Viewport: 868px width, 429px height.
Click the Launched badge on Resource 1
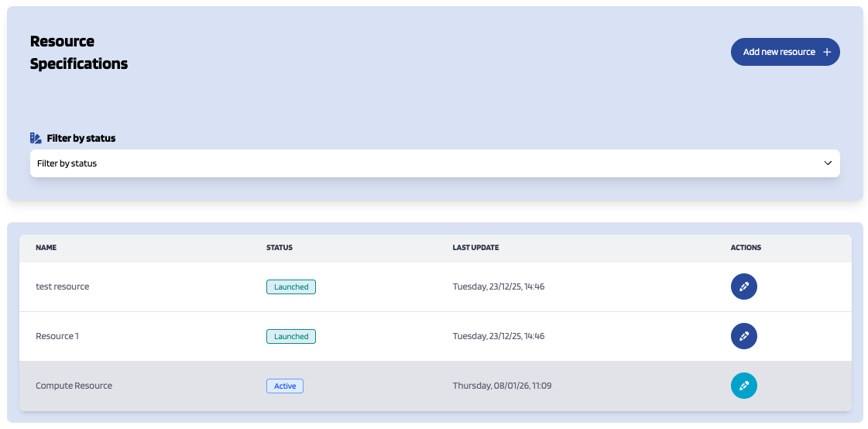click(x=291, y=336)
